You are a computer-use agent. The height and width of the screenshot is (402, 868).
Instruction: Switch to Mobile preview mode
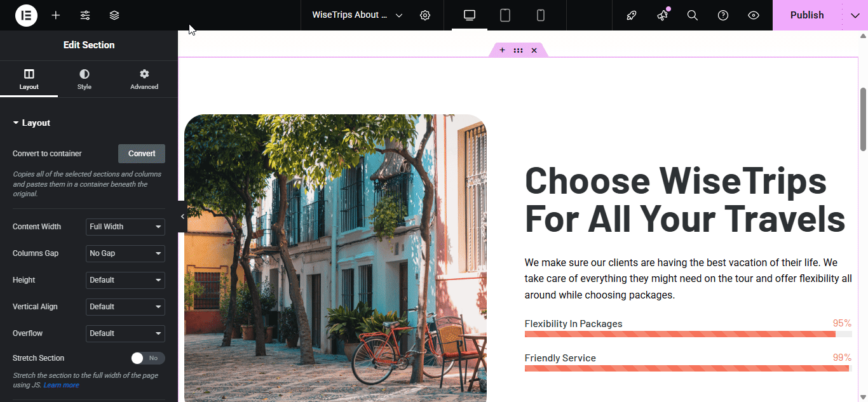541,15
